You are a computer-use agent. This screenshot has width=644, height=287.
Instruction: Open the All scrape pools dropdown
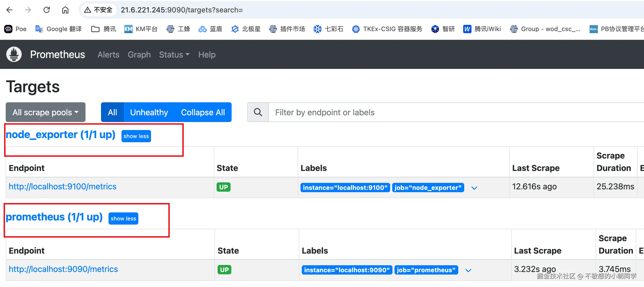46,112
